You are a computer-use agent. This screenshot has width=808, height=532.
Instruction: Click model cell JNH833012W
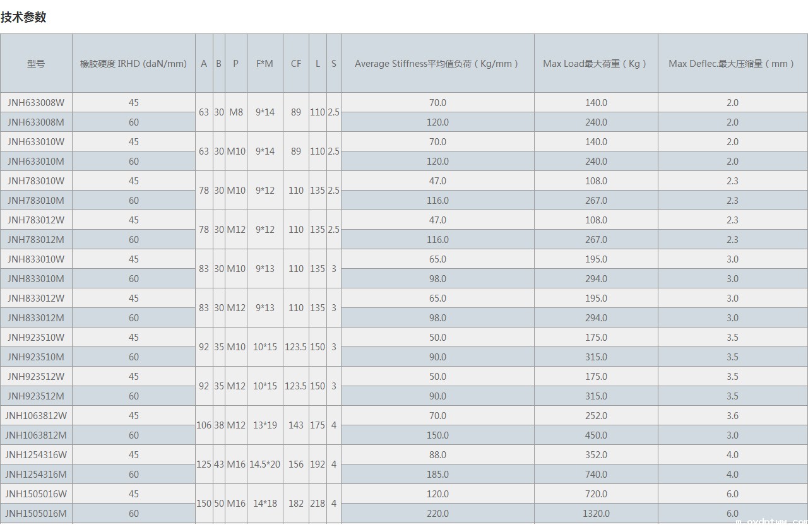pyautogui.click(x=36, y=298)
